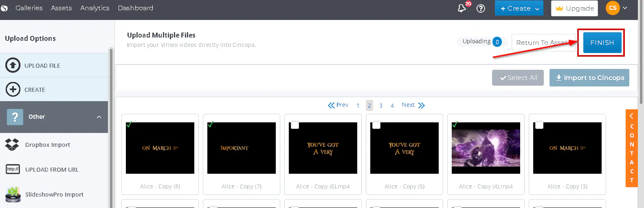Click the Next pagination link
Image resolution: width=644 pixels, height=208 pixels.
(408, 105)
